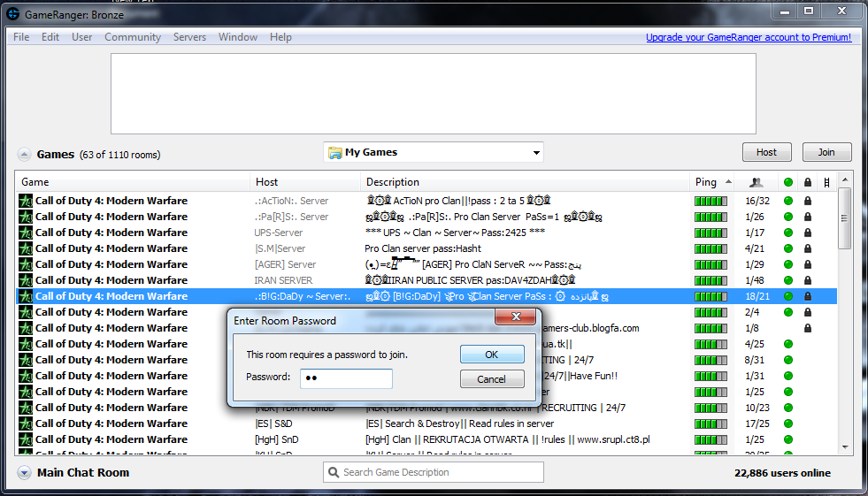
Task: Click game icon of .:AcTioN:. Server row
Action: (26, 201)
